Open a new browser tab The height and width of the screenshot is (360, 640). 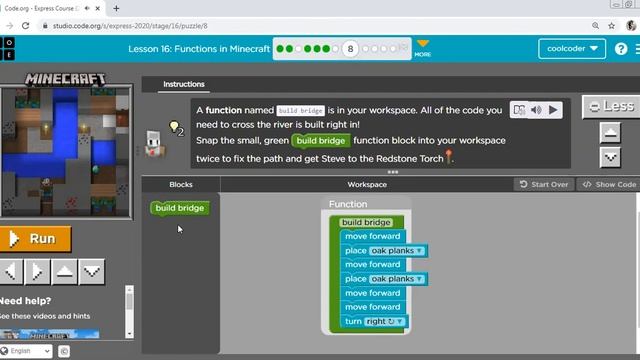[116, 8]
